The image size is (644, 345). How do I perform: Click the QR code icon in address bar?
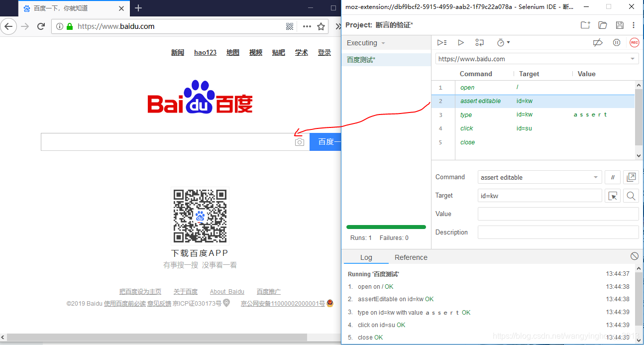(x=290, y=26)
